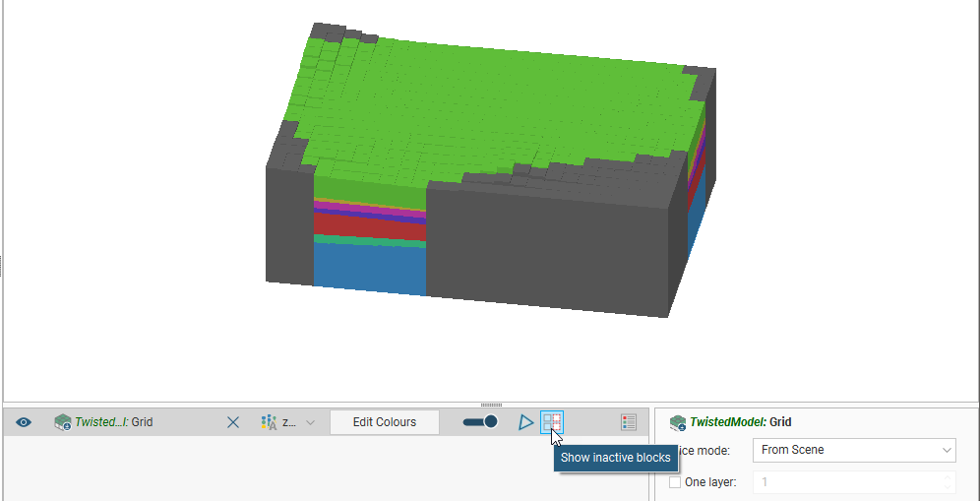Click the green top surface of the grid model
The image size is (980, 501).
(x=492, y=108)
